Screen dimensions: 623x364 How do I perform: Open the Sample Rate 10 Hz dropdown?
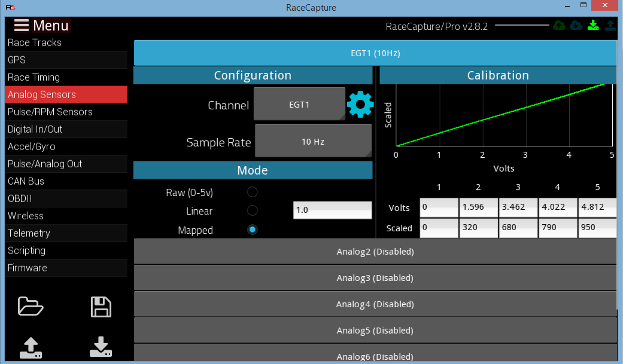[313, 141]
